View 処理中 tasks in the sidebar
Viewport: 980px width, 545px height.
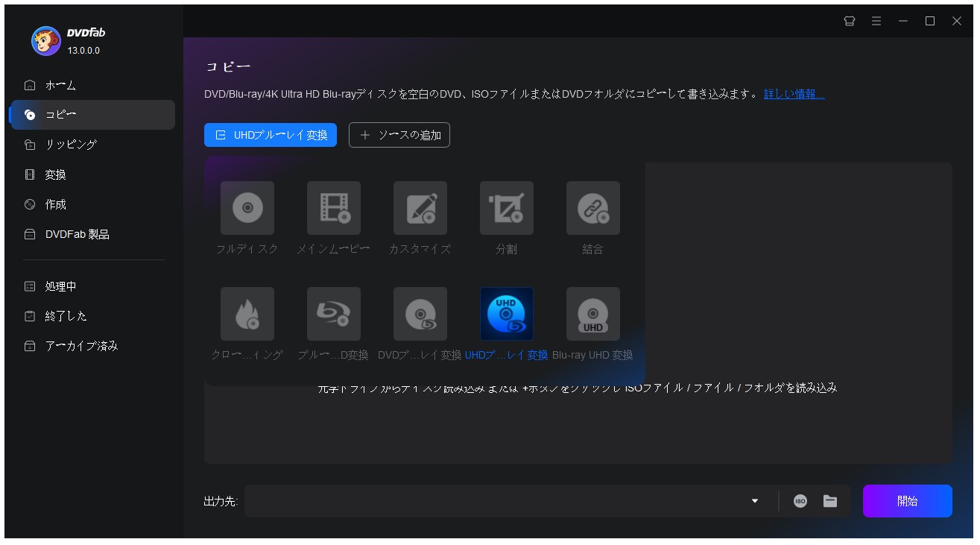point(92,286)
